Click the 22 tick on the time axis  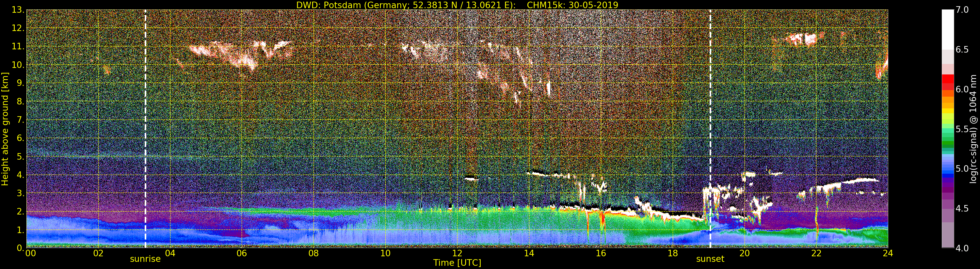816,253
